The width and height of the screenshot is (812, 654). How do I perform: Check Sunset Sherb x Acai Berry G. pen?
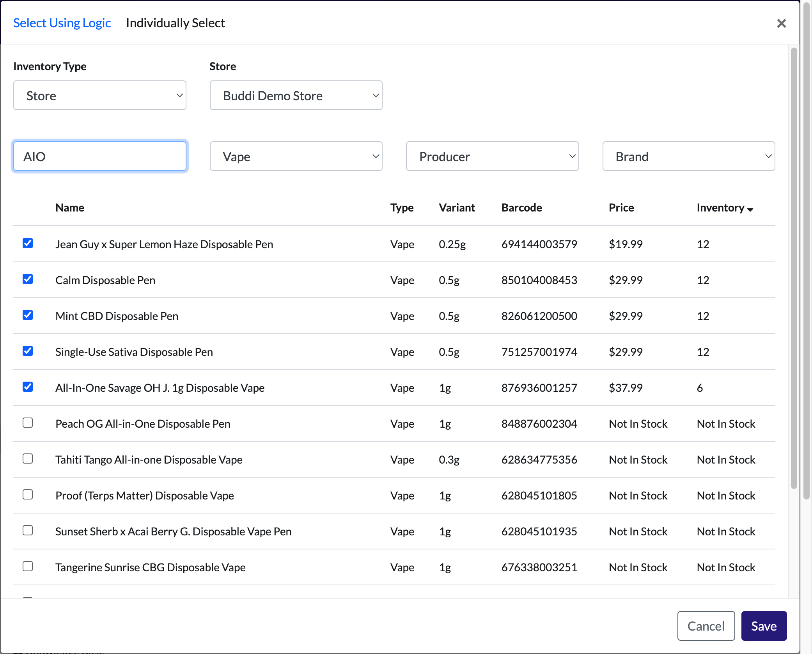(x=28, y=530)
